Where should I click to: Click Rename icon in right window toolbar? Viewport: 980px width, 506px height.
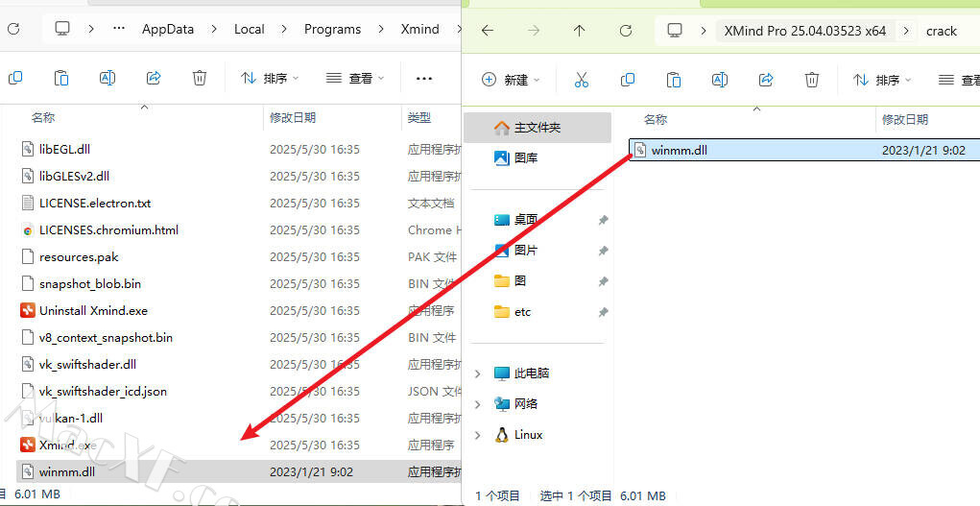click(719, 80)
